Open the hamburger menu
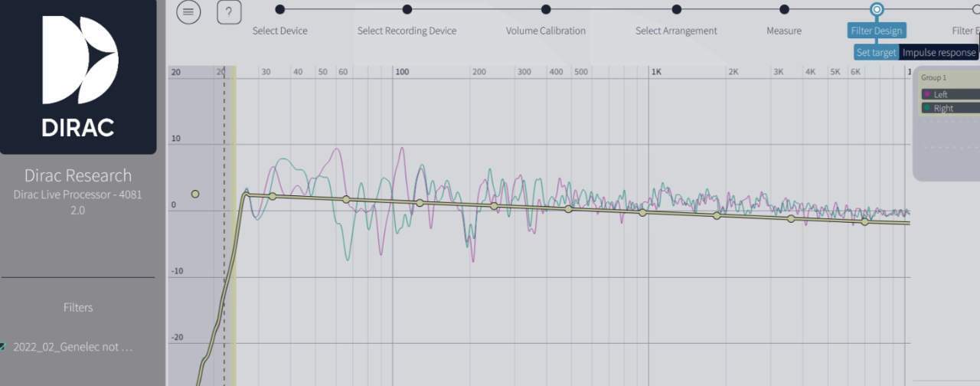Image resolution: width=980 pixels, height=386 pixels. pos(188,12)
